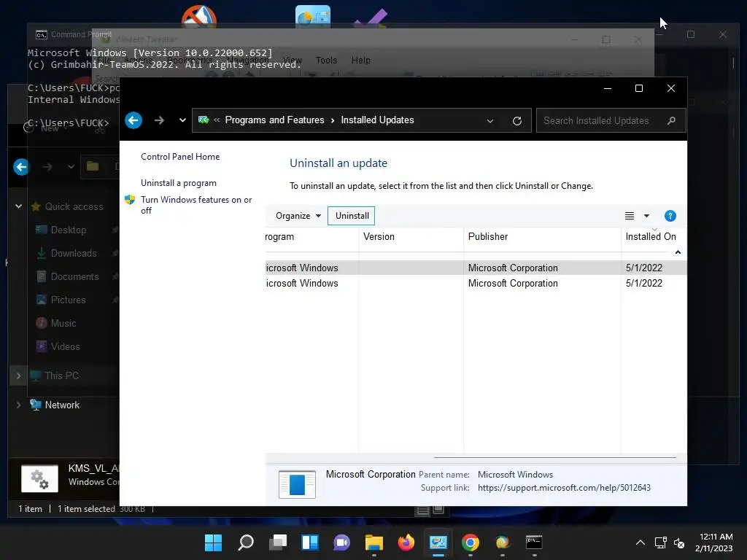Open taskbar Search

click(245, 542)
